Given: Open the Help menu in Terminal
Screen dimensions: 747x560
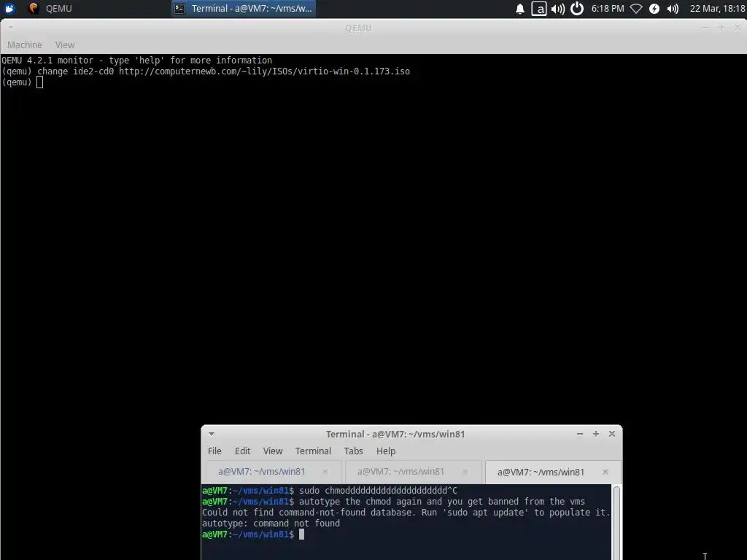Looking at the screenshot, I should pyautogui.click(x=386, y=451).
